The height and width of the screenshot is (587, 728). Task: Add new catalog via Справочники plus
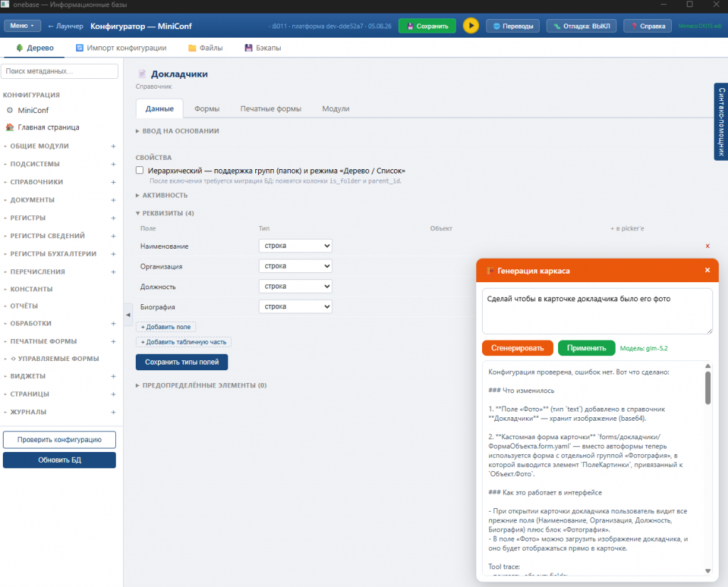pos(113,183)
